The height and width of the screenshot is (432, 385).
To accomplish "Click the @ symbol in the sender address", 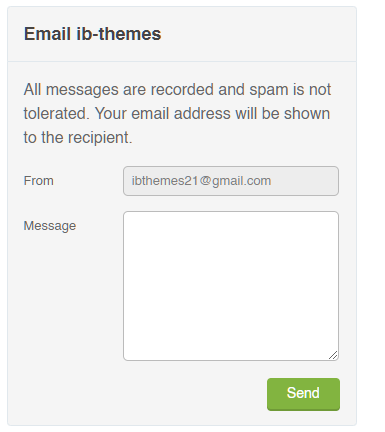I will pos(206,181).
